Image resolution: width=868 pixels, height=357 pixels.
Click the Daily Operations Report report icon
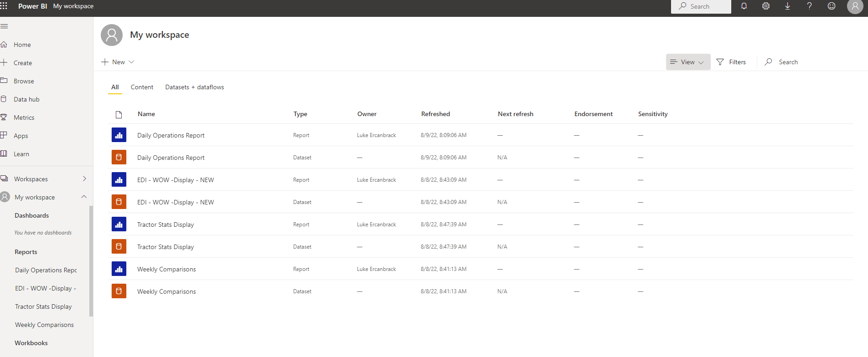pyautogui.click(x=119, y=135)
